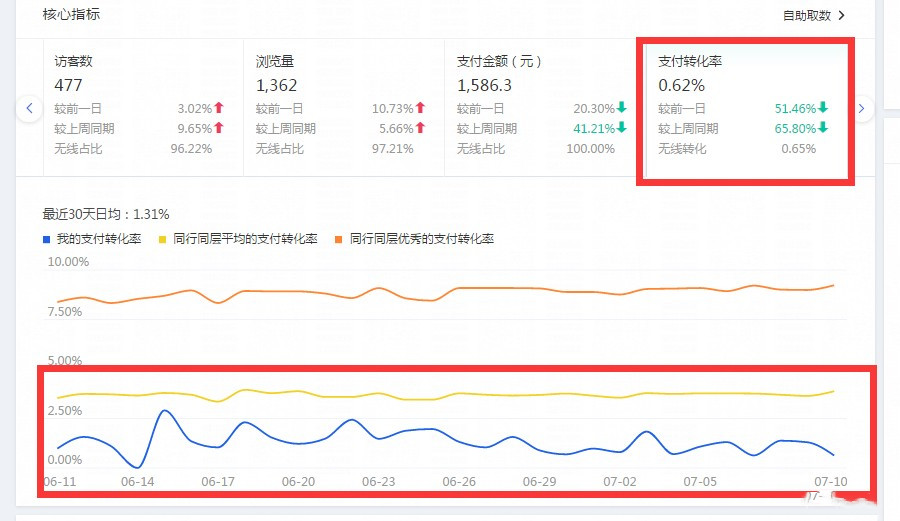Click the green down arrow next to 41.21%

click(621, 128)
